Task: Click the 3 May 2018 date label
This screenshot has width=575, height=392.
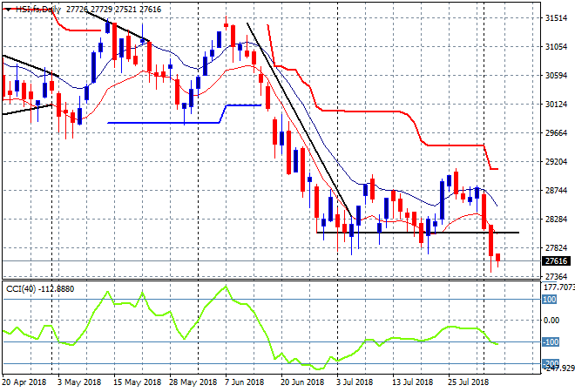Action: point(78,382)
